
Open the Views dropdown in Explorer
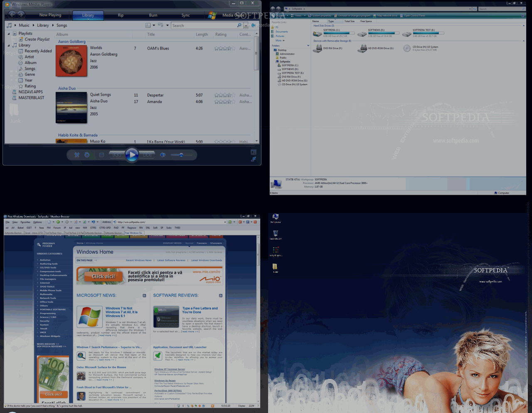(x=298, y=16)
